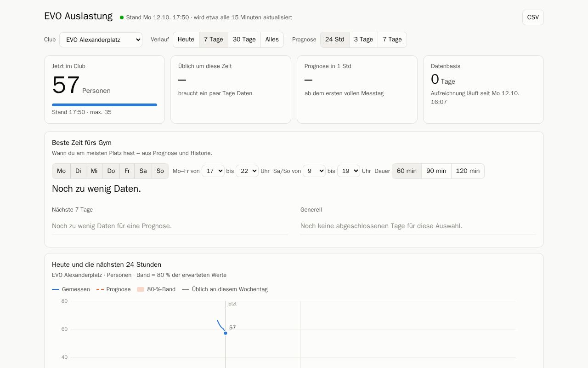Screen dimensions: 588x368
Task: Click 'Generell' section label
Action: (x=311, y=210)
